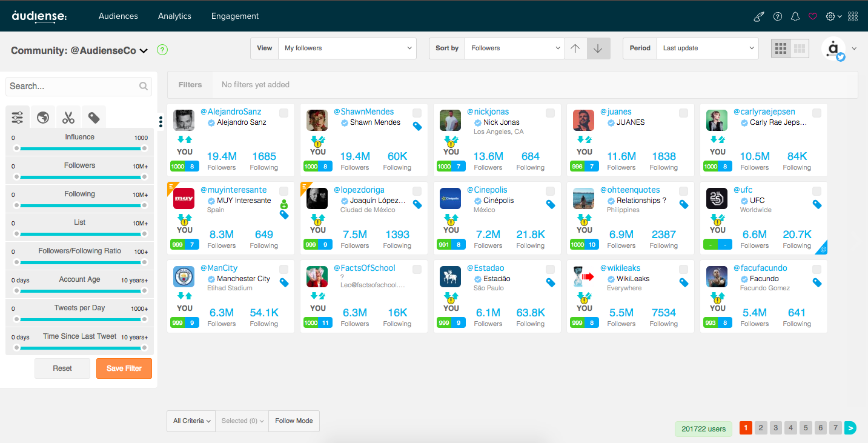Go to page 2 of results
The height and width of the screenshot is (443, 868).
761,428
